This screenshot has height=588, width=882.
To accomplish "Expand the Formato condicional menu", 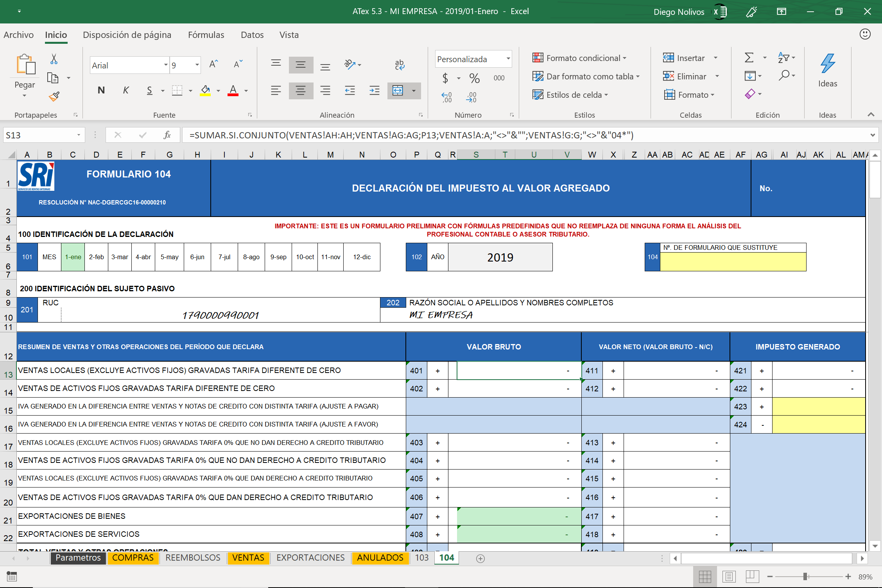I will click(580, 58).
